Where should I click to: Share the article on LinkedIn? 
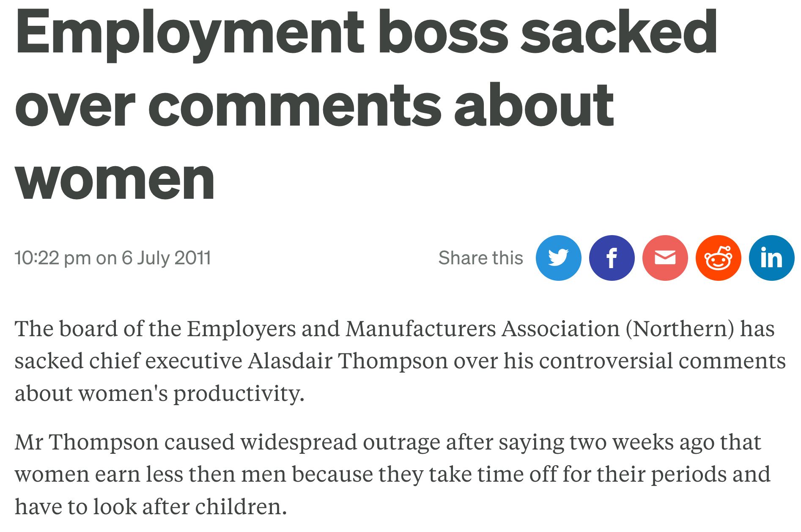click(x=771, y=258)
